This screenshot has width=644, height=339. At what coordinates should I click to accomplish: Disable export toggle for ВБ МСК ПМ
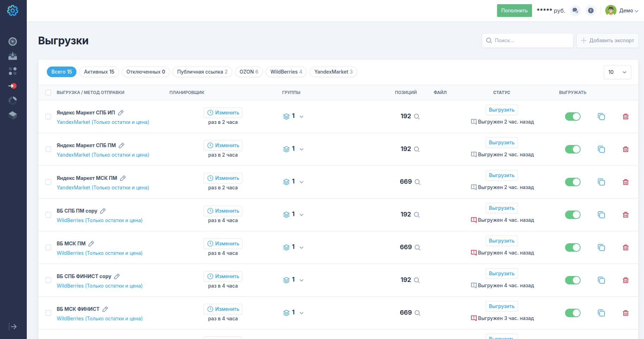[573, 247]
